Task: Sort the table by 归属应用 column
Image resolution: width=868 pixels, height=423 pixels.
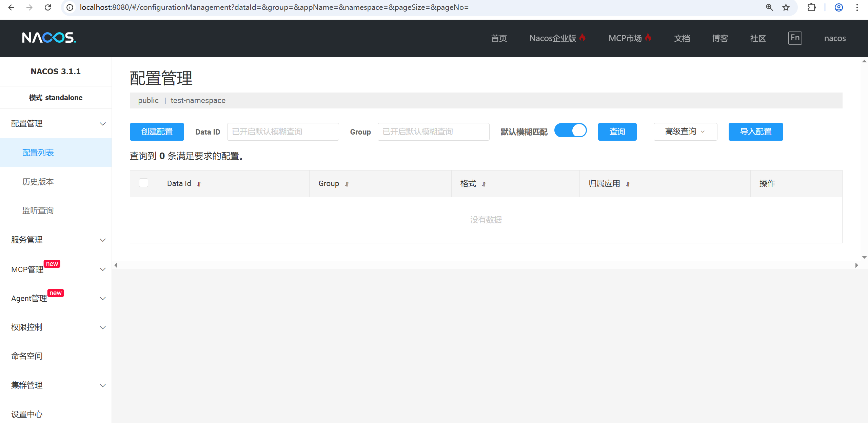Action: (x=628, y=184)
